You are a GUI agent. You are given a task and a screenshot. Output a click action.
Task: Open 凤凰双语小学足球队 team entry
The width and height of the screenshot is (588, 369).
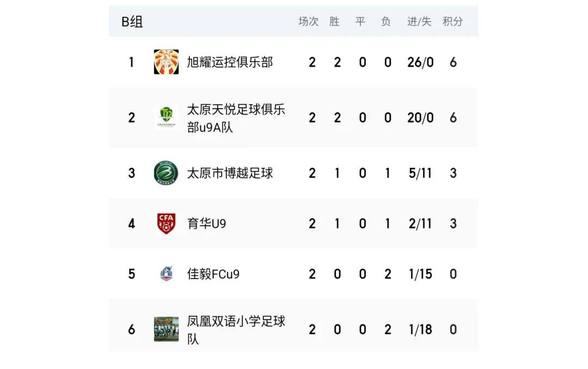click(236, 330)
